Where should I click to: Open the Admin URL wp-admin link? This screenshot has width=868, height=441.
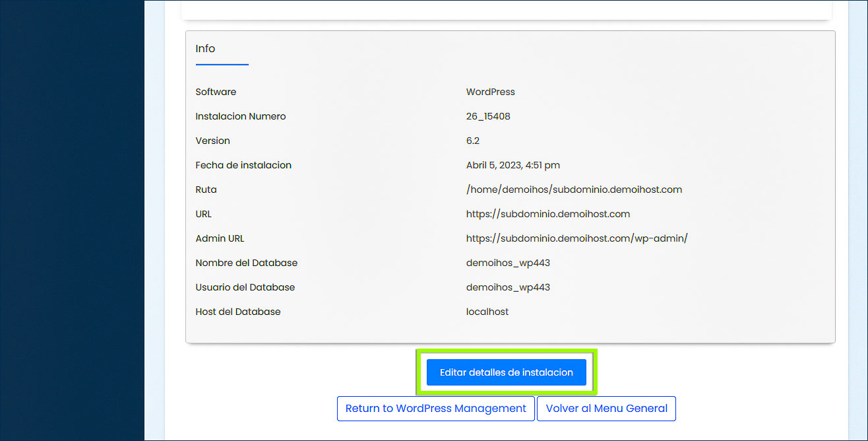click(x=577, y=238)
